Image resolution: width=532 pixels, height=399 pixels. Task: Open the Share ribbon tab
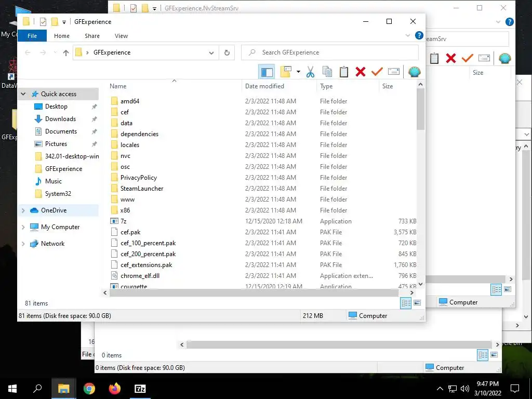(92, 36)
